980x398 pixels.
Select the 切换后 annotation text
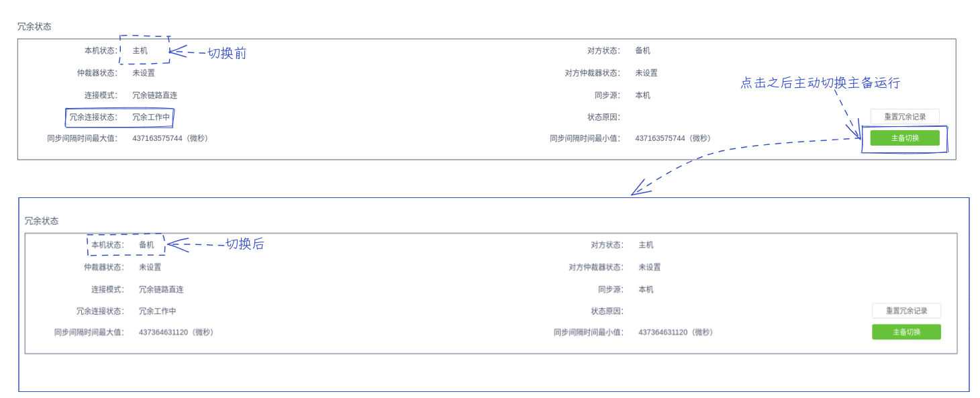tap(245, 244)
